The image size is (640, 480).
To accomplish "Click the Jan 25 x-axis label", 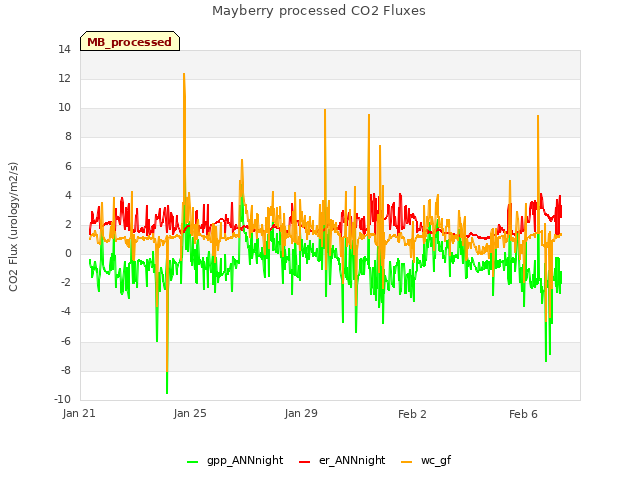I will pos(190,413).
